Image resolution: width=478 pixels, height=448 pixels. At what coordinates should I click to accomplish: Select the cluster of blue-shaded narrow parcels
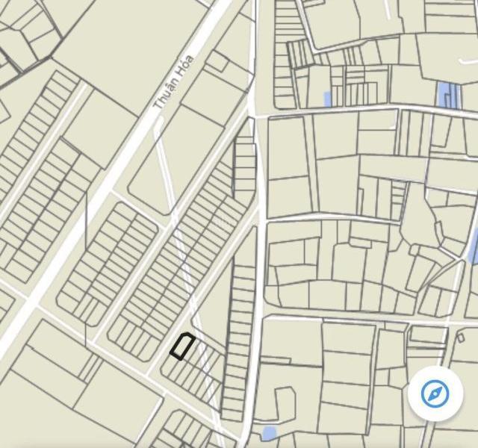pyautogui.click(x=448, y=95)
